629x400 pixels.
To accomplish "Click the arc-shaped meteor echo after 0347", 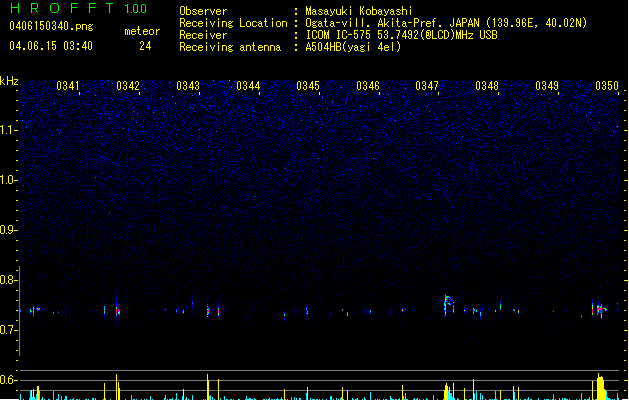I will tap(449, 305).
